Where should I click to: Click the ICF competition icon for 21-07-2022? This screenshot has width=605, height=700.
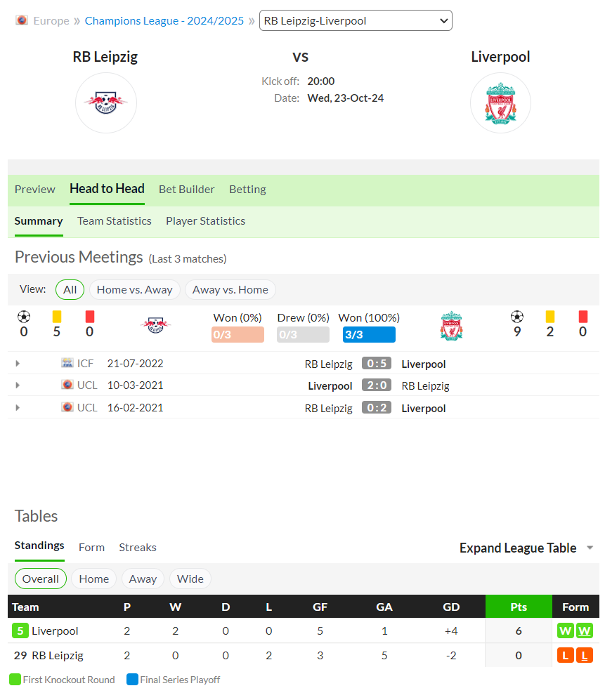pos(67,363)
